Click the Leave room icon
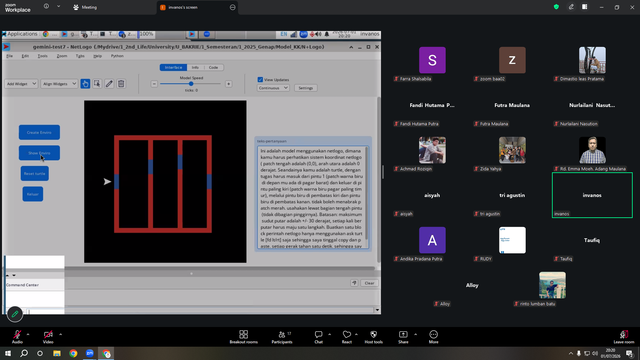The width and height of the screenshot is (640, 360). click(x=624, y=335)
